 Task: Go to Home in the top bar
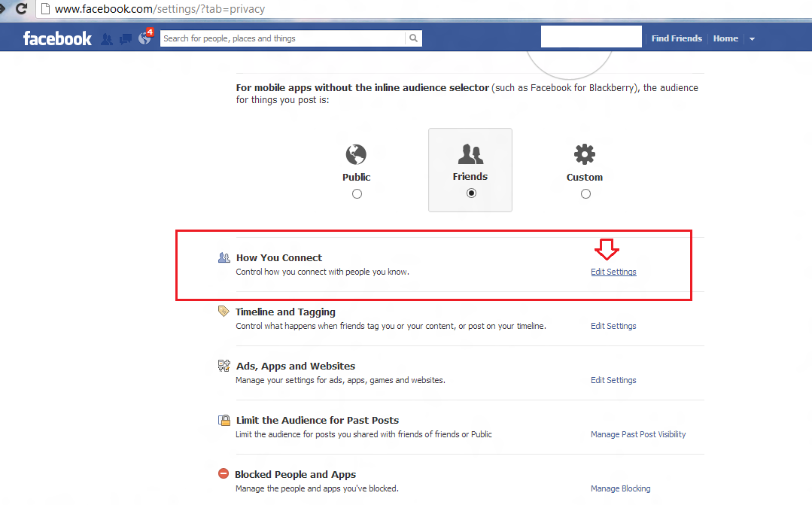(725, 38)
